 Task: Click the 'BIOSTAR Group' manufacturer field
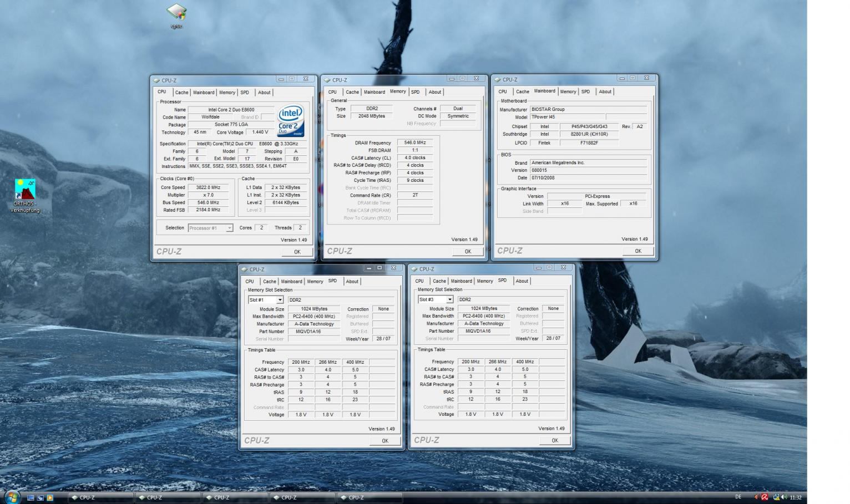tap(589, 109)
